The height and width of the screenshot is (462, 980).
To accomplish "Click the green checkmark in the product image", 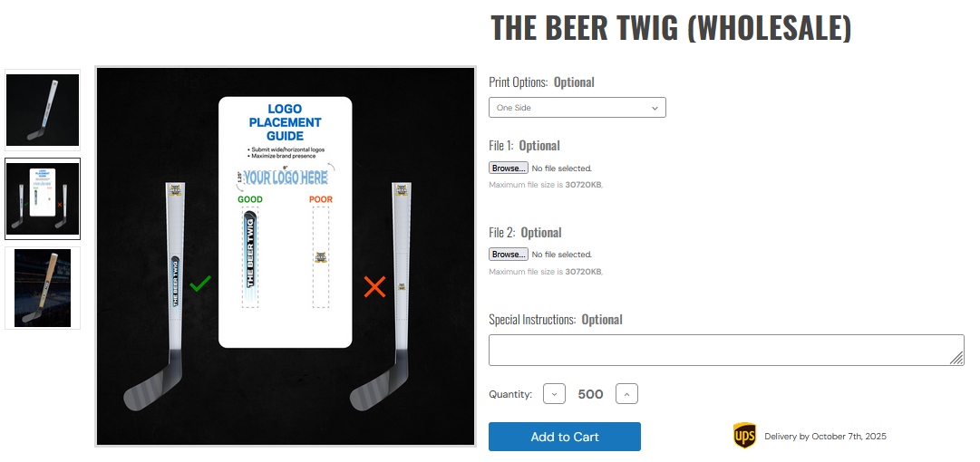I will pos(200,284).
